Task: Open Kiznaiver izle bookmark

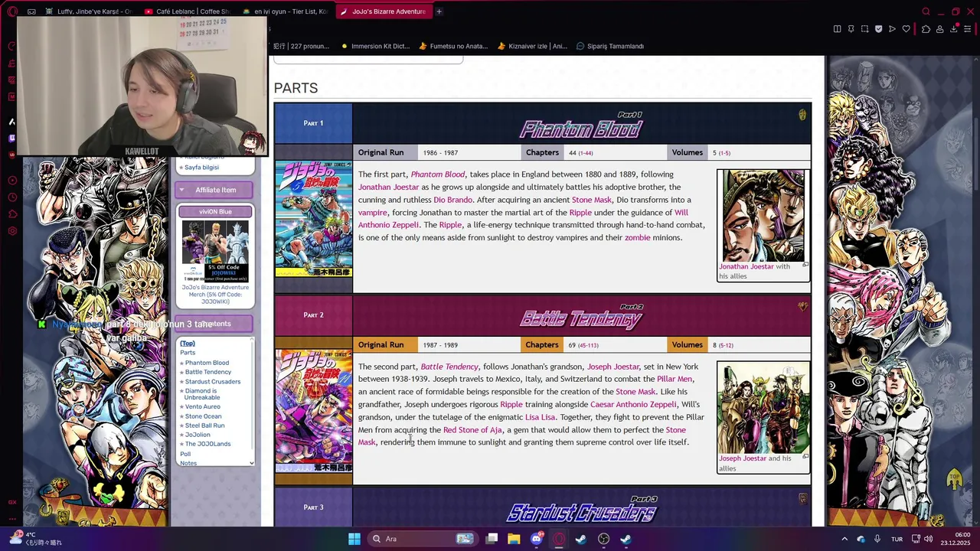Action: (532, 46)
